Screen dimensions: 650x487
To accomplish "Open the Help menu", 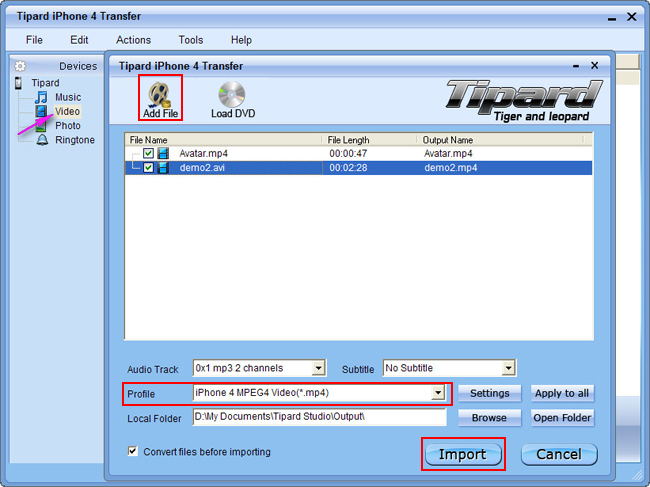I will pyautogui.click(x=241, y=40).
